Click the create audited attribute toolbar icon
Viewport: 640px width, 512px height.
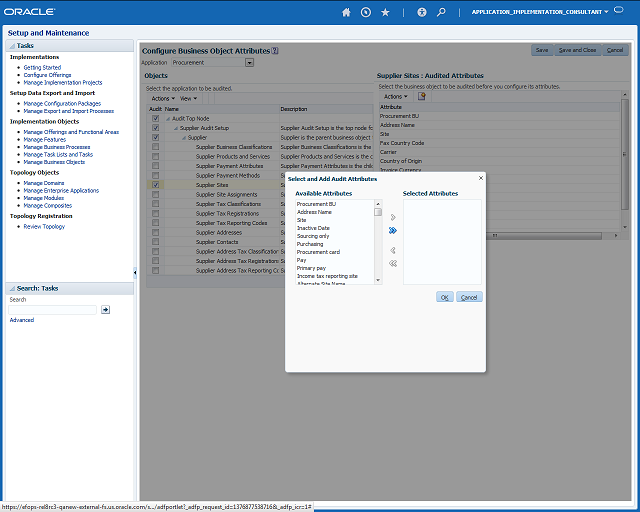click(422, 96)
